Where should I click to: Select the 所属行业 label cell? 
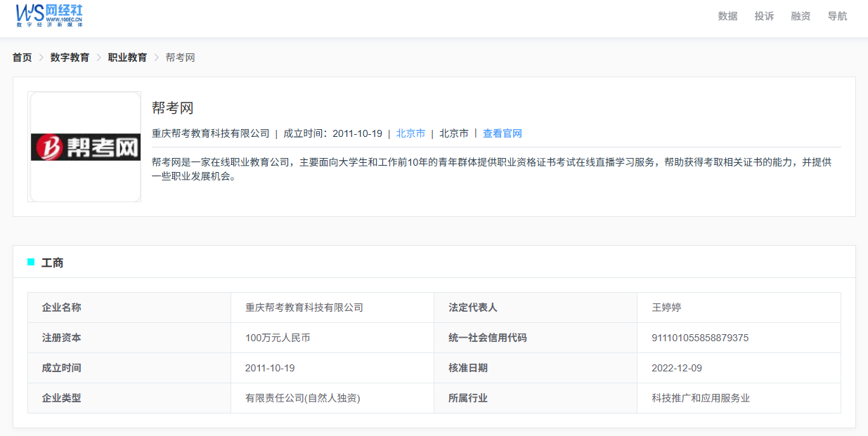pyautogui.click(x=536, y=398)
